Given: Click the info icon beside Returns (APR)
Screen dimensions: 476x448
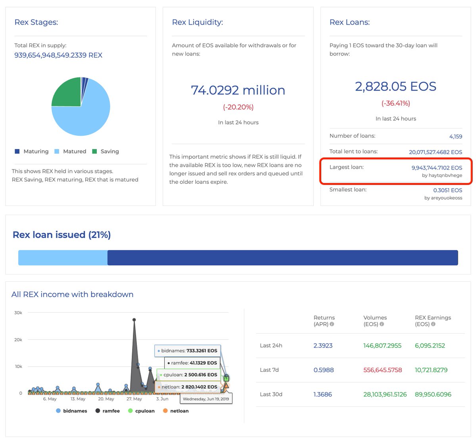Looking at the screenshot, I should 332,324.
